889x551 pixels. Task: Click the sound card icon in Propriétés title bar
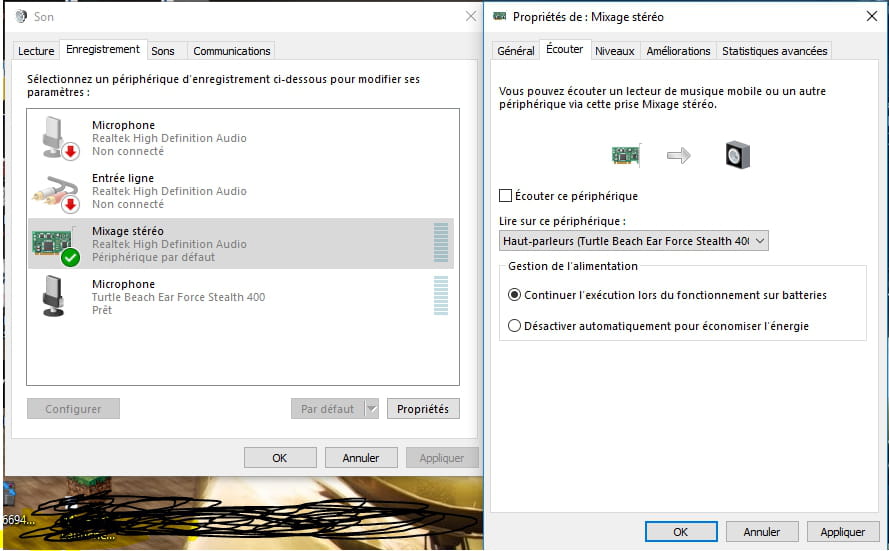coord(499,16)
